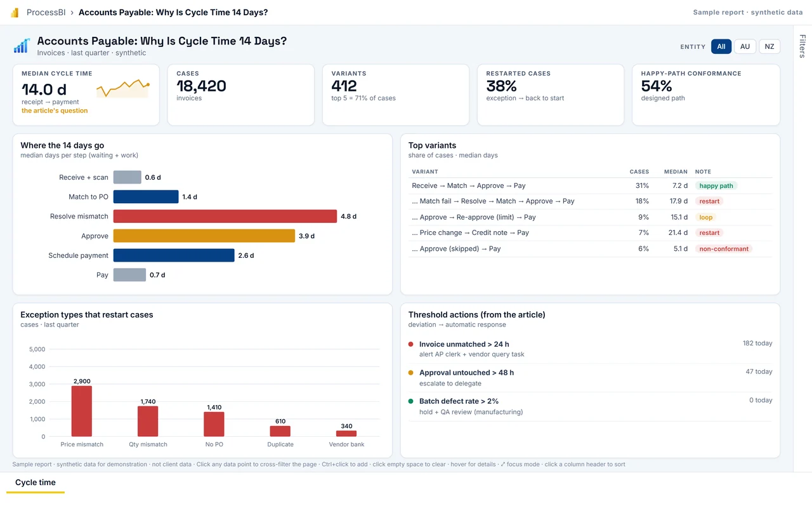Click the Receive + scan bar
The height and width of the screenshot is (508, 812).
point(127,177)
